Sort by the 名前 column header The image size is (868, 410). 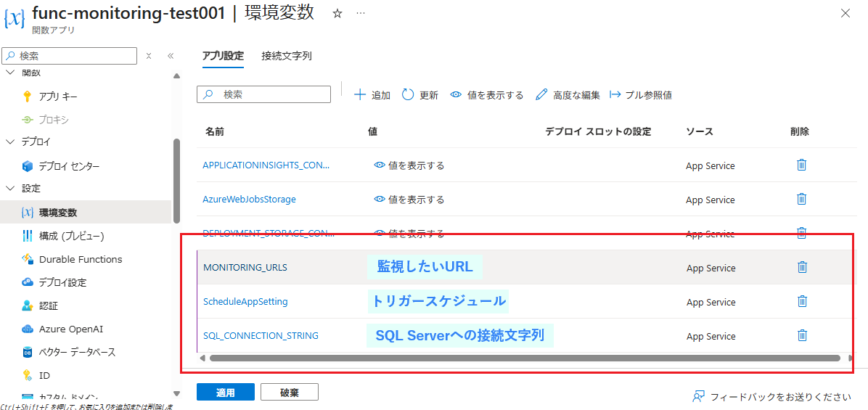coord(214,131)
